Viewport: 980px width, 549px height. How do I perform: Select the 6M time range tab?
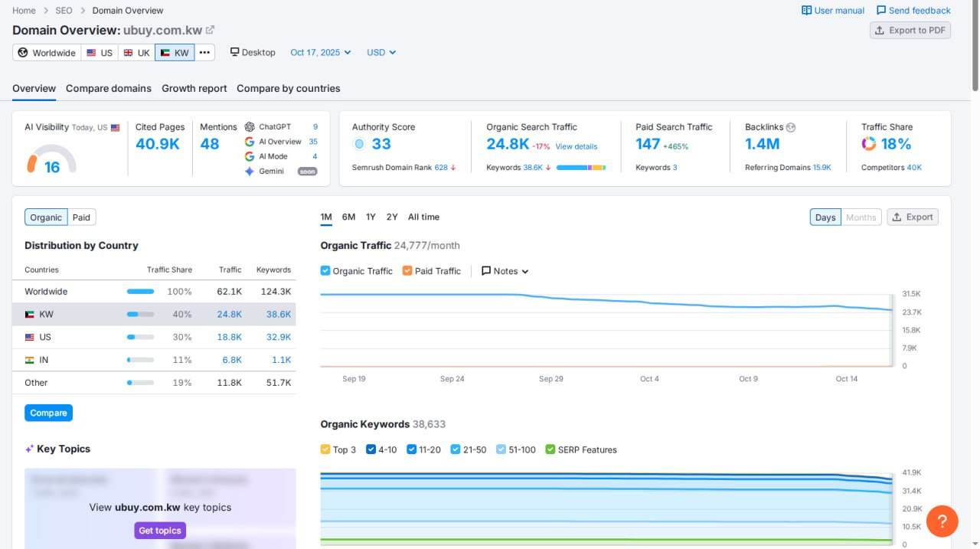click(348, 217)
